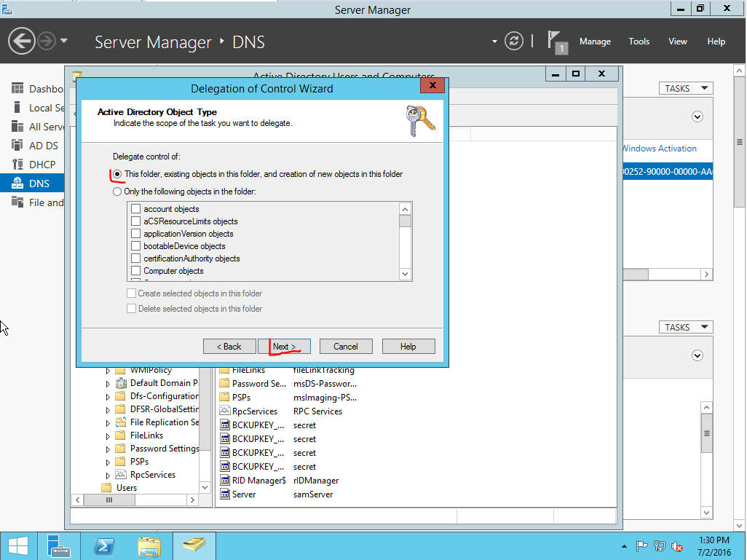Image resolution: width=747 pixels, height=560 pixels.
Task: Click the Back button in wizard
Action: 229,347
